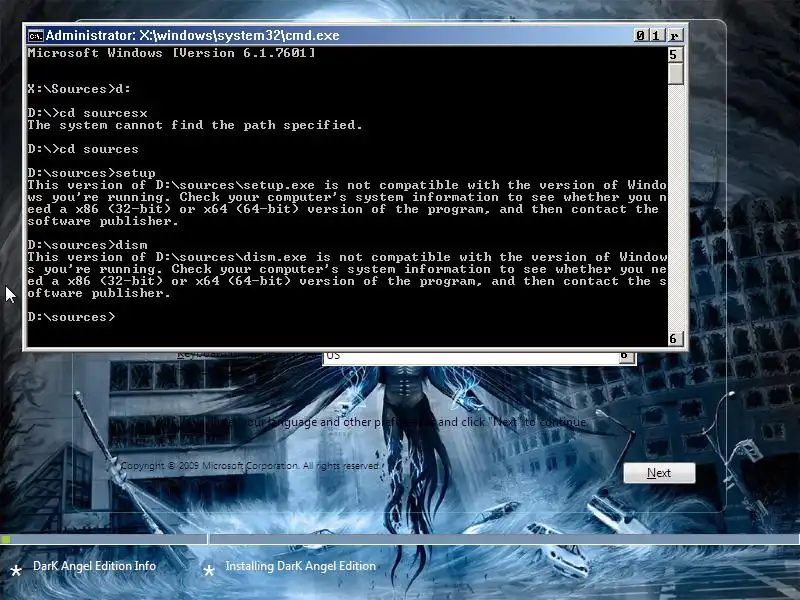Click the 'Microsoft Windows [Version 6.1.7601]' line
The width and height of the screenshot is (800, 600).
click(x=171, y=53)
